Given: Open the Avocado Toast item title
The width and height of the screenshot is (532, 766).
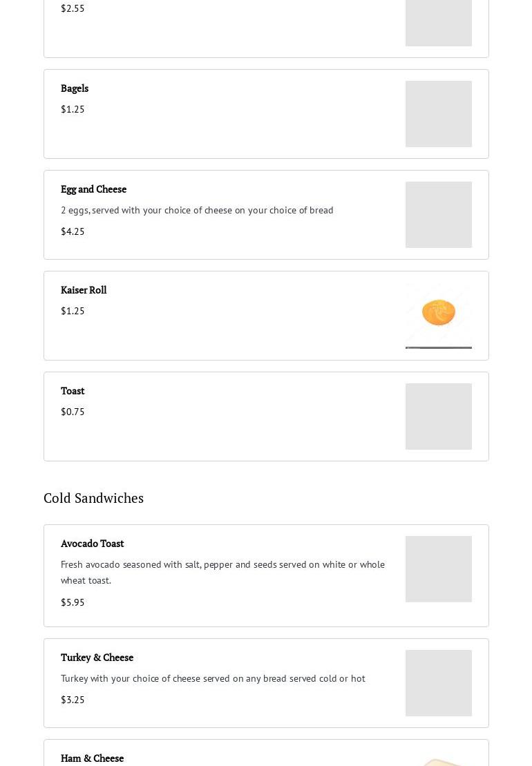Looking at the screenshot, I should 92,544.
